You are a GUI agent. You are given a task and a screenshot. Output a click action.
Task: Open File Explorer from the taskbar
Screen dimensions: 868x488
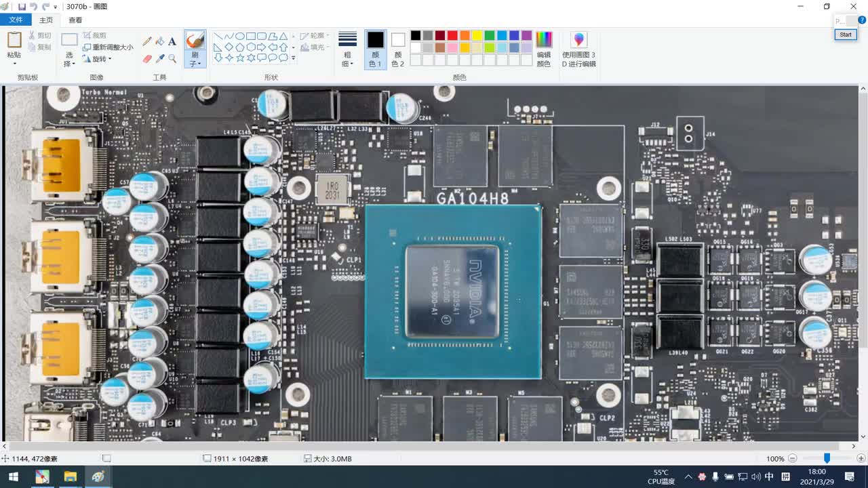70,476
